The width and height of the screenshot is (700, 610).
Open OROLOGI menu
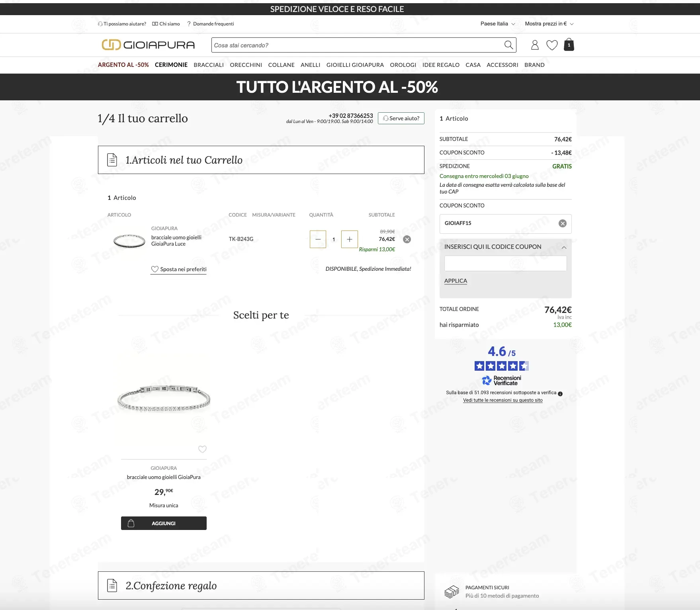click(403, 65)
